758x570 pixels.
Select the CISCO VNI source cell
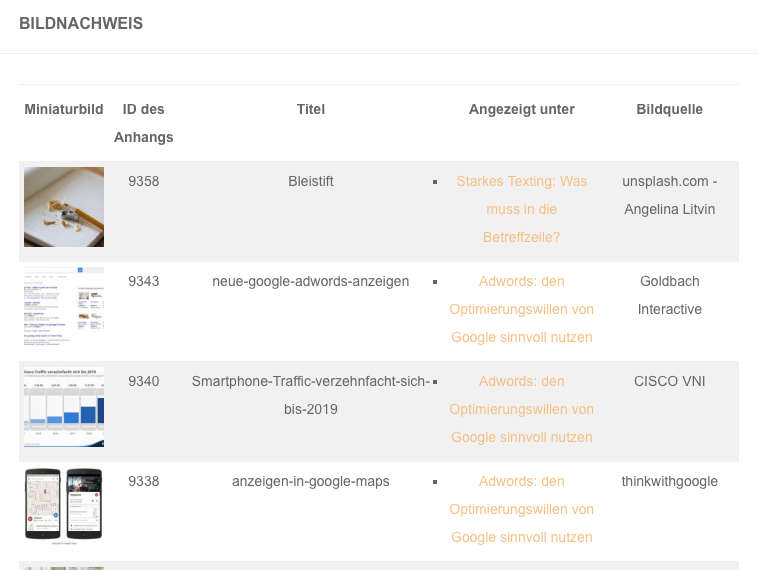(670, 381)
